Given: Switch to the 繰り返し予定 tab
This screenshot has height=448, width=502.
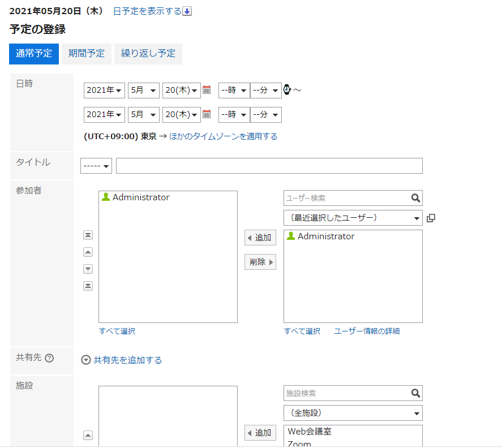Looking at the screenshot, I should point(148,54).
